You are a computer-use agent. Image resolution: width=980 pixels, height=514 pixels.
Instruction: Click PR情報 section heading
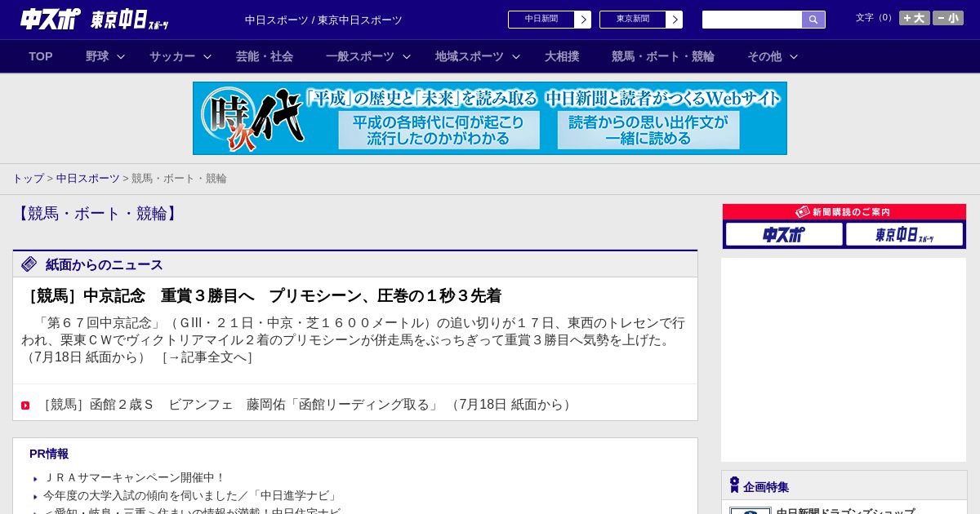(x=49, y=454)
